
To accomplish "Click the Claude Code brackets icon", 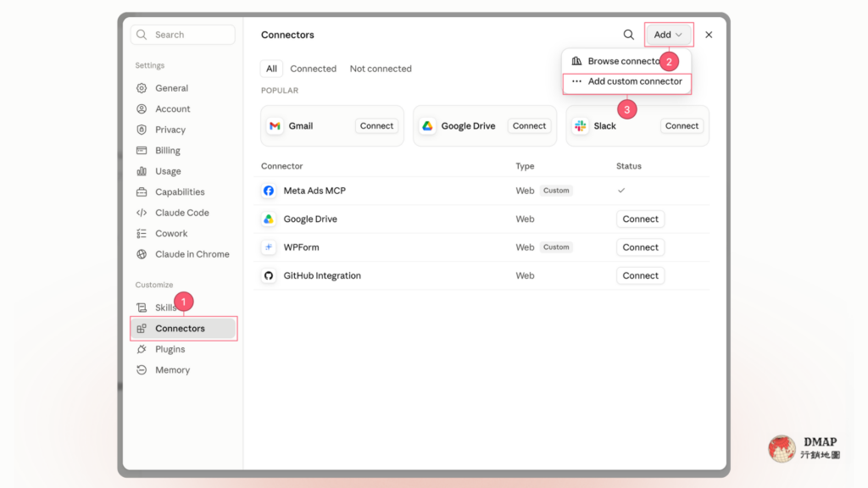I will point(142,213).
